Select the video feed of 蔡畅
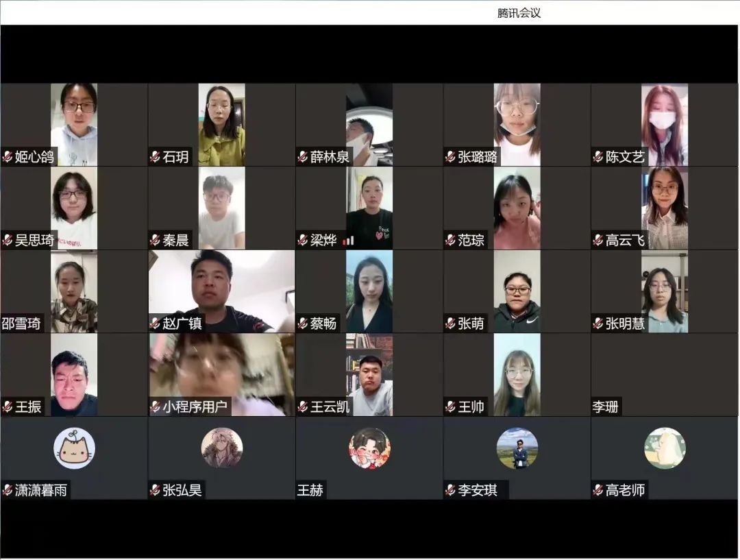 (x=369, y=291)
